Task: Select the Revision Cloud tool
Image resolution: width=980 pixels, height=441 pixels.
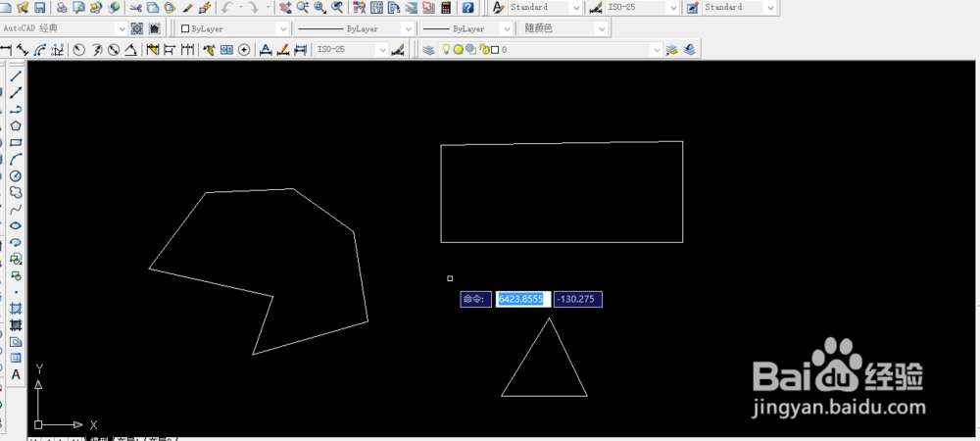Action: [x=16, y=192]
